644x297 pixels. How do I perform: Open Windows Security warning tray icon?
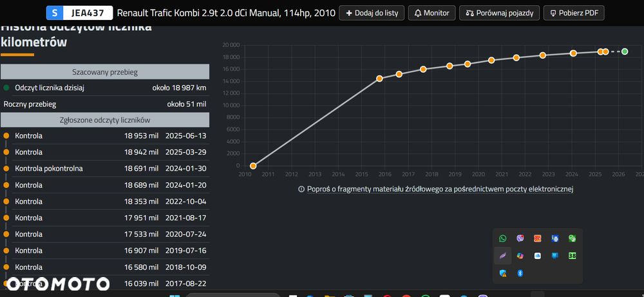(x=503, y=273)
